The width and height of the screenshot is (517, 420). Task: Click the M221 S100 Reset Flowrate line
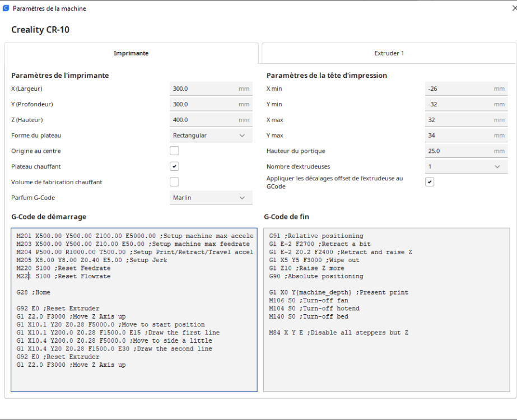63,276
